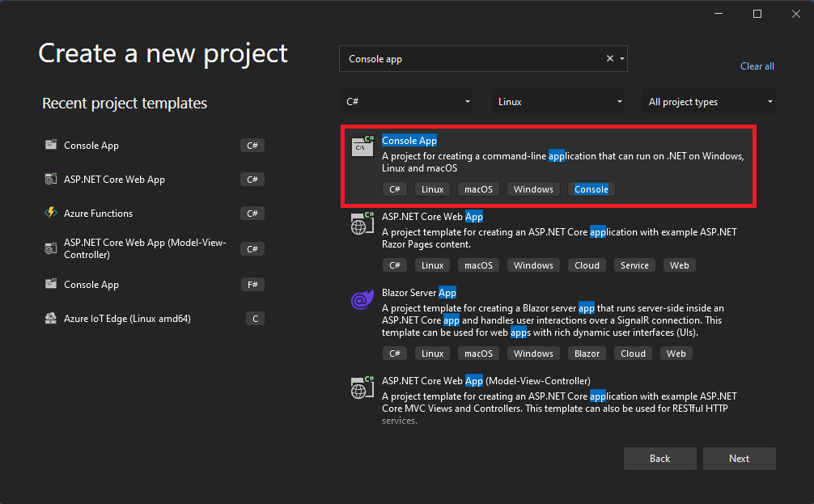Screen dimensions: 814x504
Task: Click the Azure IoT Edge template icon
Action: 51,319
